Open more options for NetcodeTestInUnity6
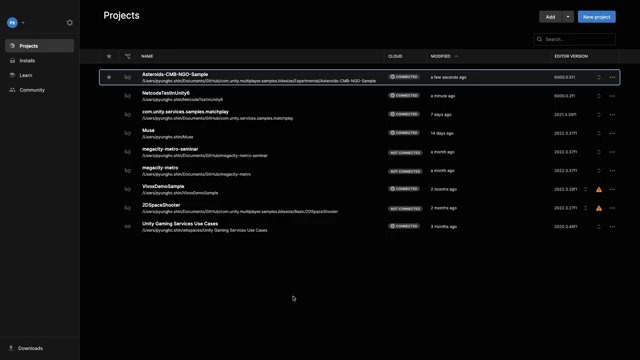The width and height of the screenshot is (640, 360). (612, 96)
